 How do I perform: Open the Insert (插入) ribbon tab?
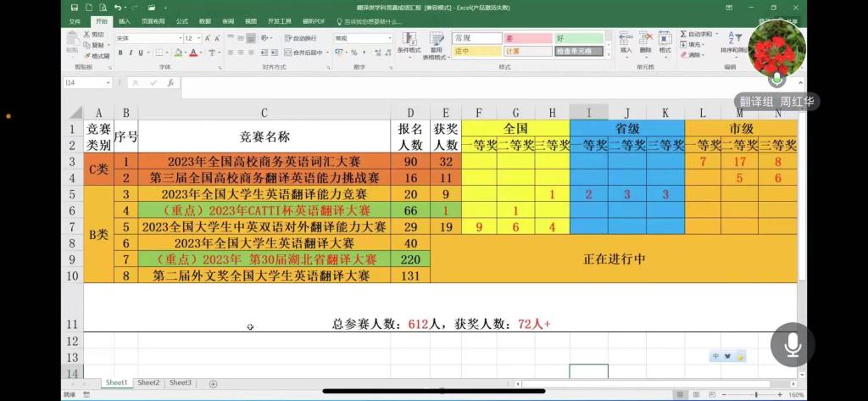(125, 20)
